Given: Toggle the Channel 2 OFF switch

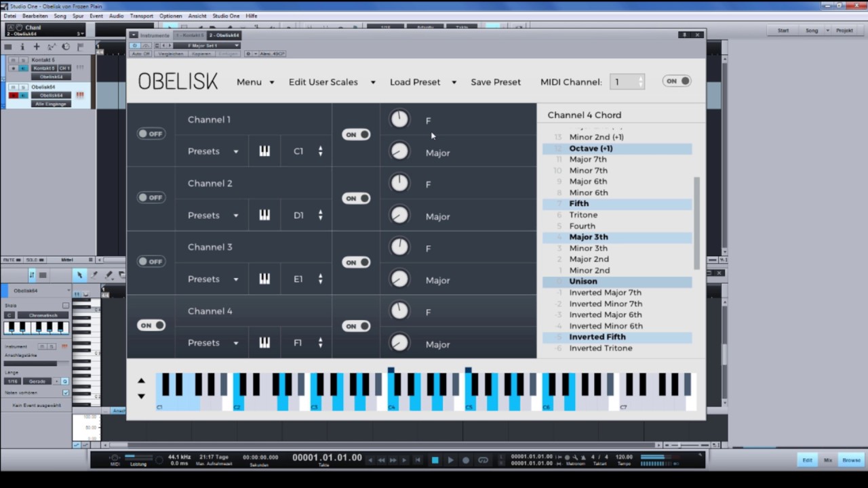Looking at the screenshot, I should click(x=151, y=197).
